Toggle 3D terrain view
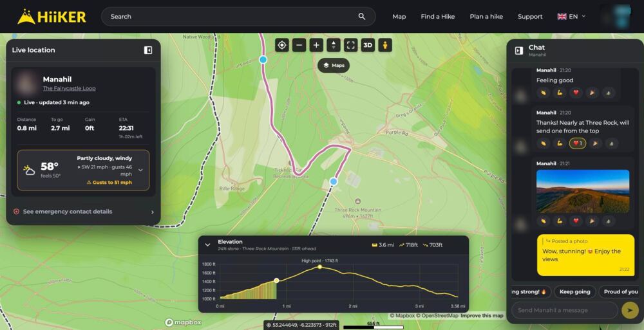Image resolution: width=644 pixels, height=330 pixels. pyautogui.click(x=368, y=45)
